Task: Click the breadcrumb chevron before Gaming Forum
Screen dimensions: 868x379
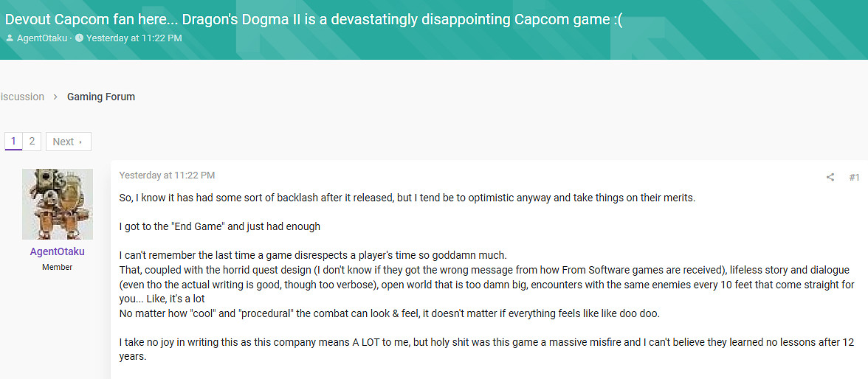Action: pyautogui.click(x=55, y=97)
